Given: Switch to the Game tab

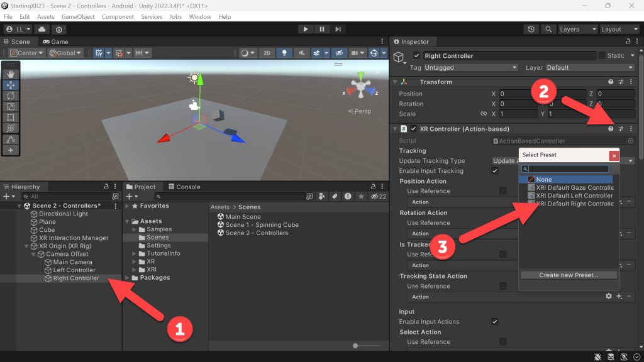Looking at the screenshot, I should click(x=55, y=41).
